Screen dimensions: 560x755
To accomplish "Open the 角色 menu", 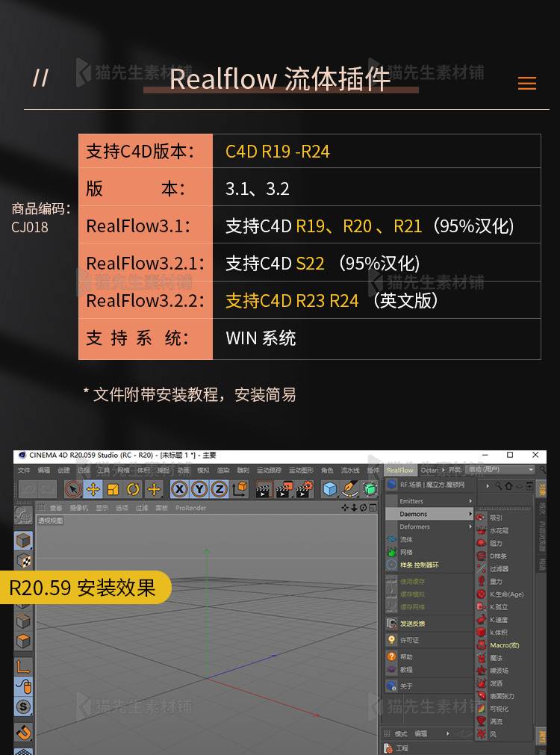I will 327,470.
